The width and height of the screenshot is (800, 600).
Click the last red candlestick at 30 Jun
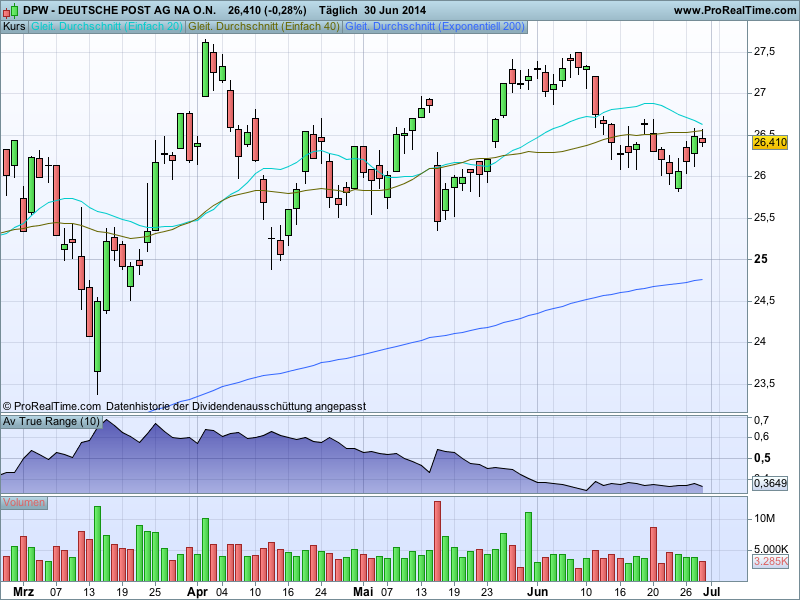(x=703, y=140)
